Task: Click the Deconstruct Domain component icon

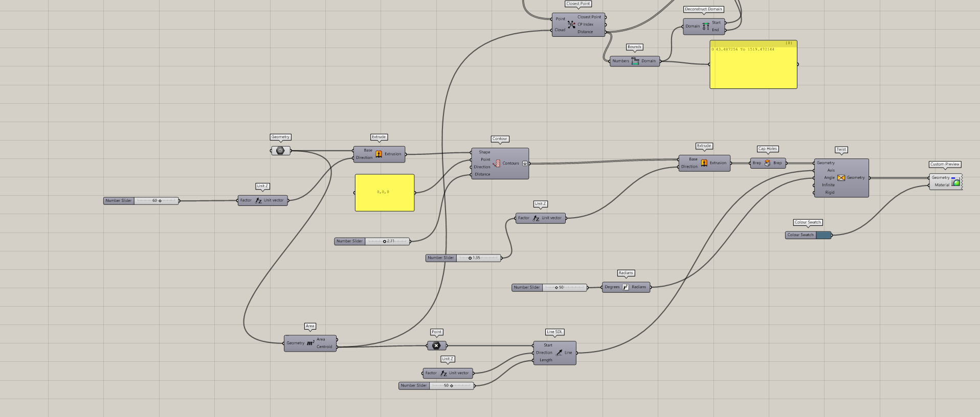Action: pos(706,26)
